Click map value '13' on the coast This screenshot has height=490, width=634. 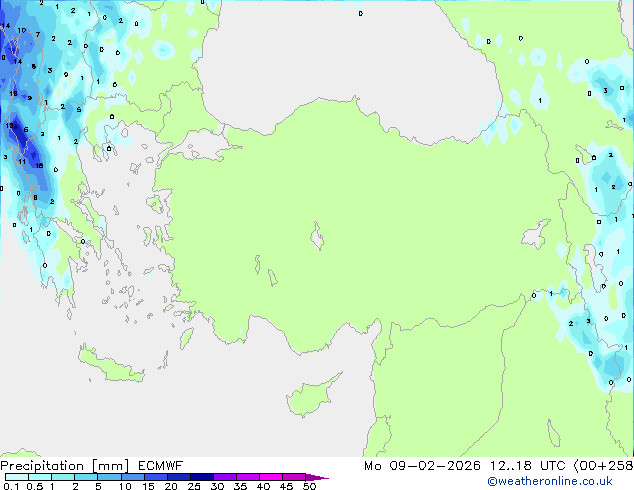tap(9, 126)
